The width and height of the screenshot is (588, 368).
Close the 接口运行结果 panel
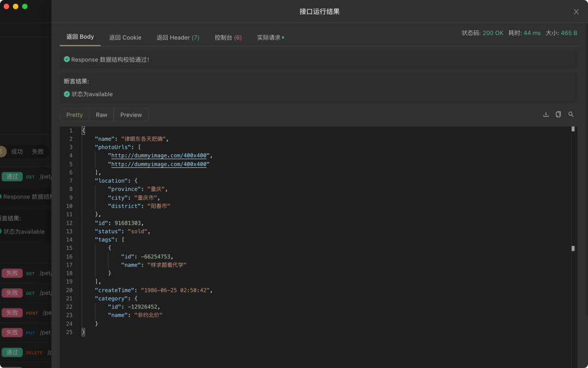tap(577, 11)
